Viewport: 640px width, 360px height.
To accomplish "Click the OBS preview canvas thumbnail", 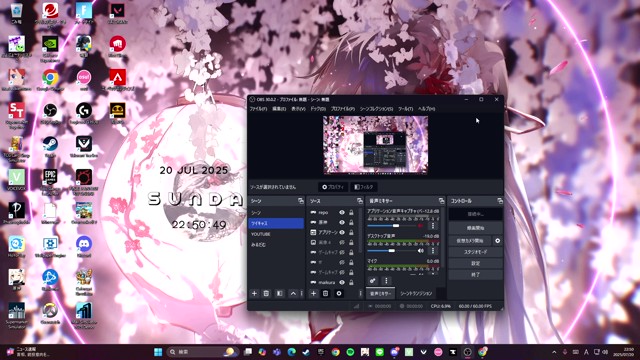I will [x=376, y=145].
